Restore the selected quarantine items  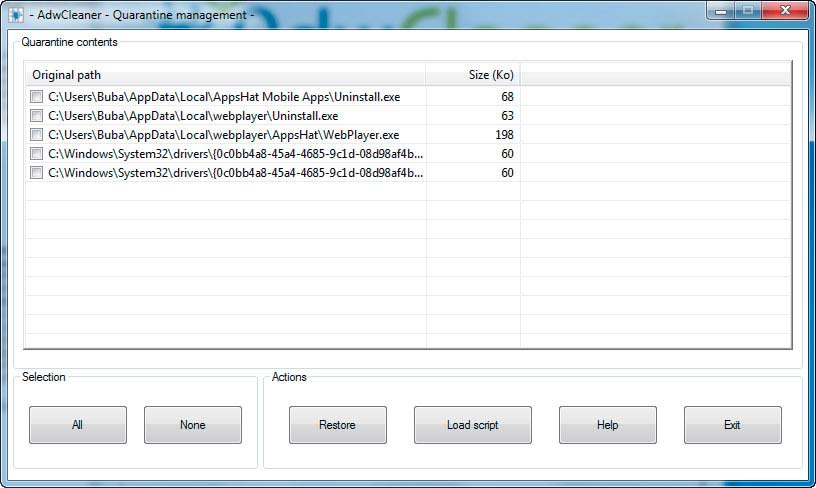click(338, 425)
